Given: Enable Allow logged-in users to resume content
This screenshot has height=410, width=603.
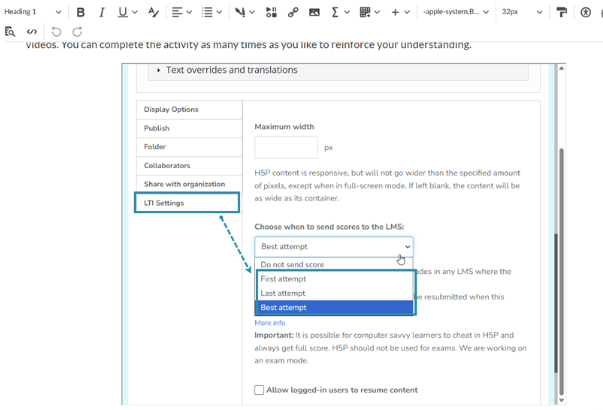Looking at the screenshot, I should [x=259, y=390].
